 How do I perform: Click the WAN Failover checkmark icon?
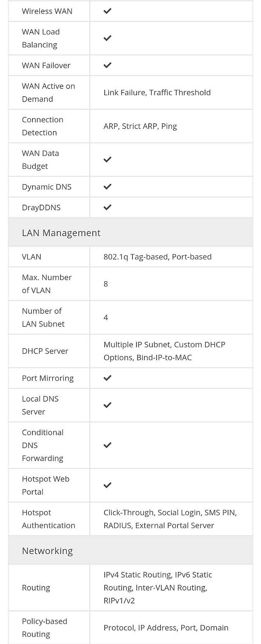[x=107, y=65]
